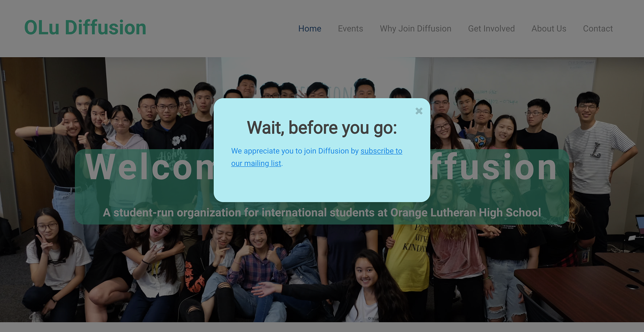Close the 'Wait, before you go' popup
The image size is (644, 332).
[419, 111]
